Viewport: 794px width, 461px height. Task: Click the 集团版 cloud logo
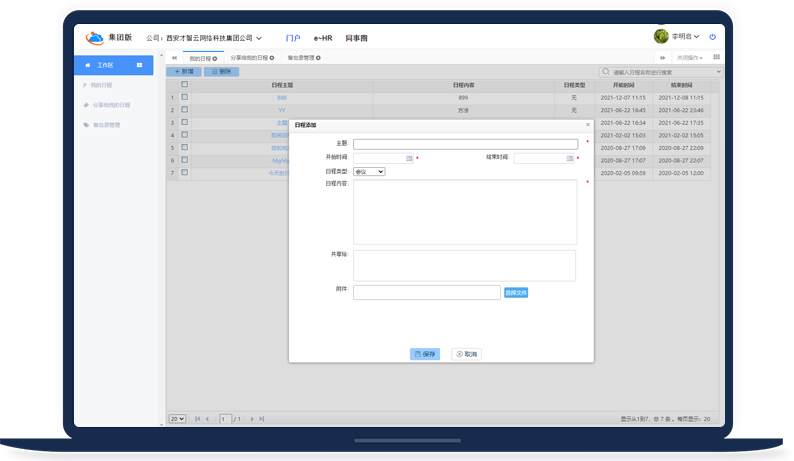(x=95, y=38)
